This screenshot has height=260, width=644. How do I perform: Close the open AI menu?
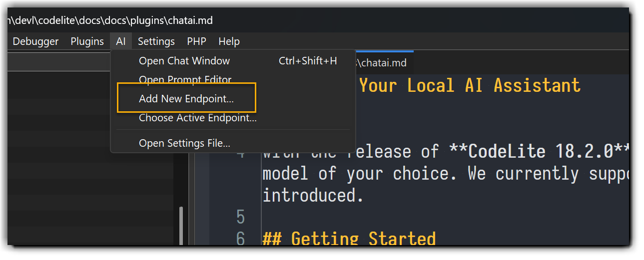click(121, 41)
